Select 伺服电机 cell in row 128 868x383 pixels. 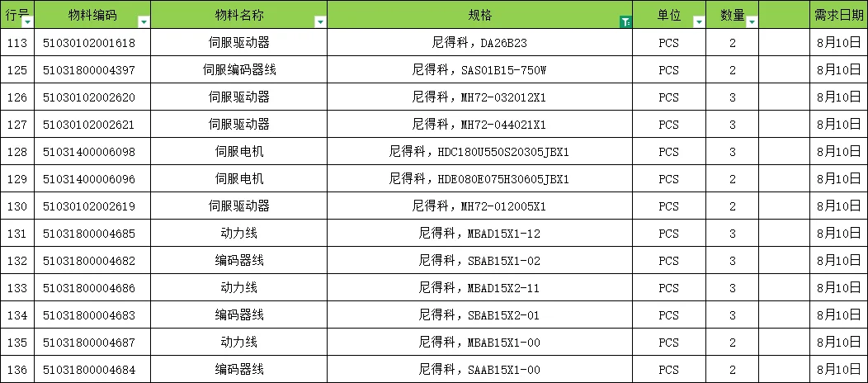click(x=238, y=151)
